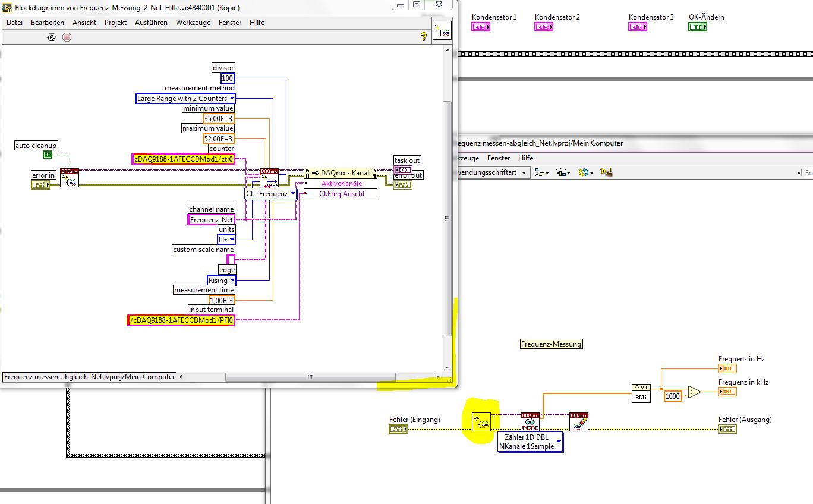Open the context help question mark
Image resolution: width=813 pixels, height=504 pixels.
pos(424,36)
